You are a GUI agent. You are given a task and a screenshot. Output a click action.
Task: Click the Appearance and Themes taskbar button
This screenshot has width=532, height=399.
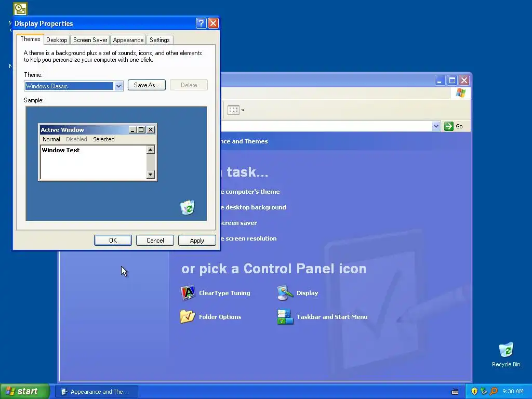coord(97,392)
